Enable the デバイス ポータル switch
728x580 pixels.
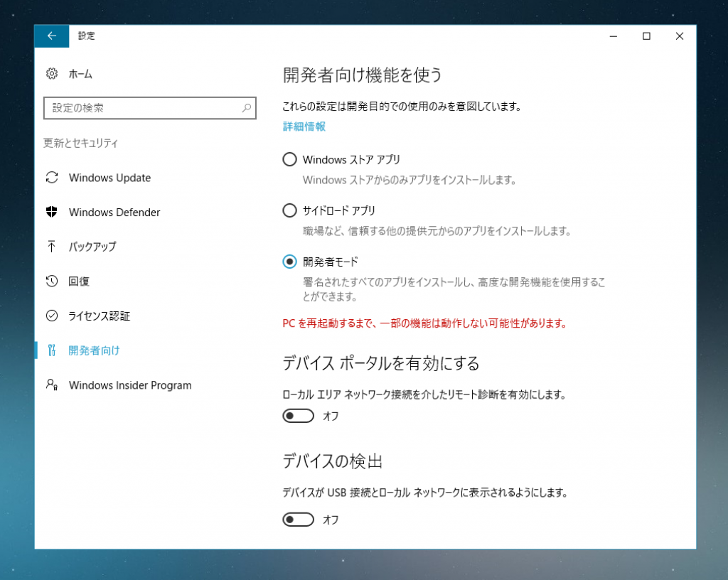298,415
